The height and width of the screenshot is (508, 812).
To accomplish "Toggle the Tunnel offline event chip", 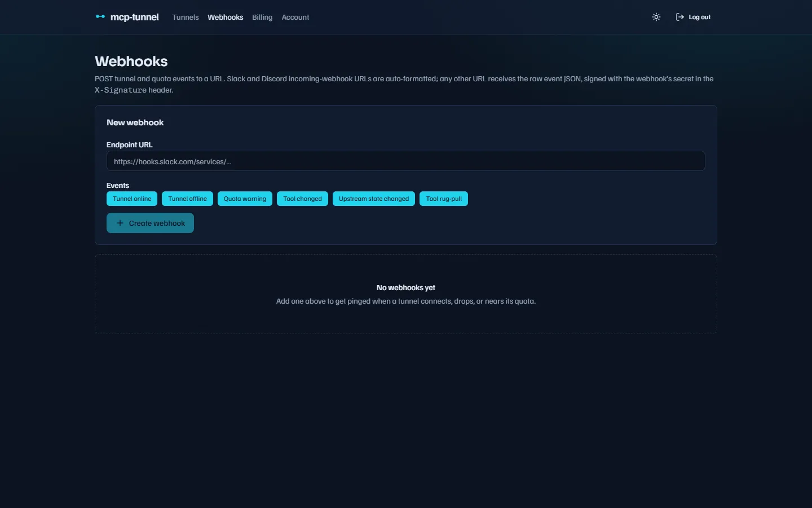I will click(x=187, y=199).
